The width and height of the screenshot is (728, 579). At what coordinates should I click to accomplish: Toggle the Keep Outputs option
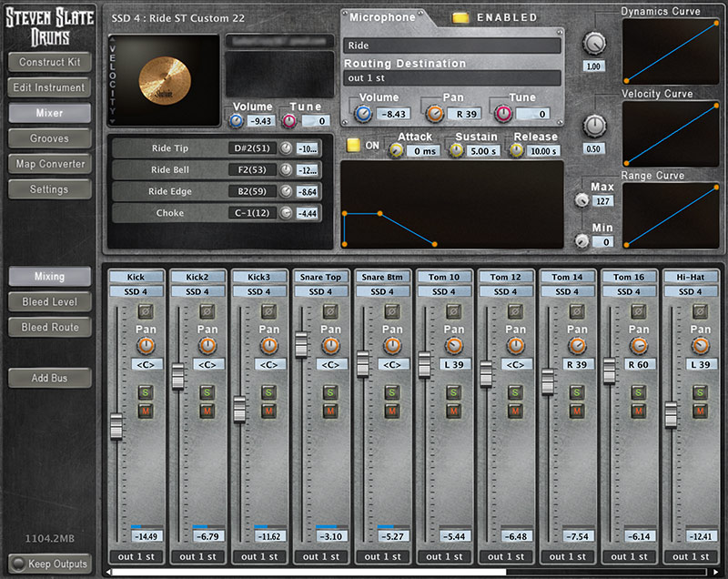(50, 564)
